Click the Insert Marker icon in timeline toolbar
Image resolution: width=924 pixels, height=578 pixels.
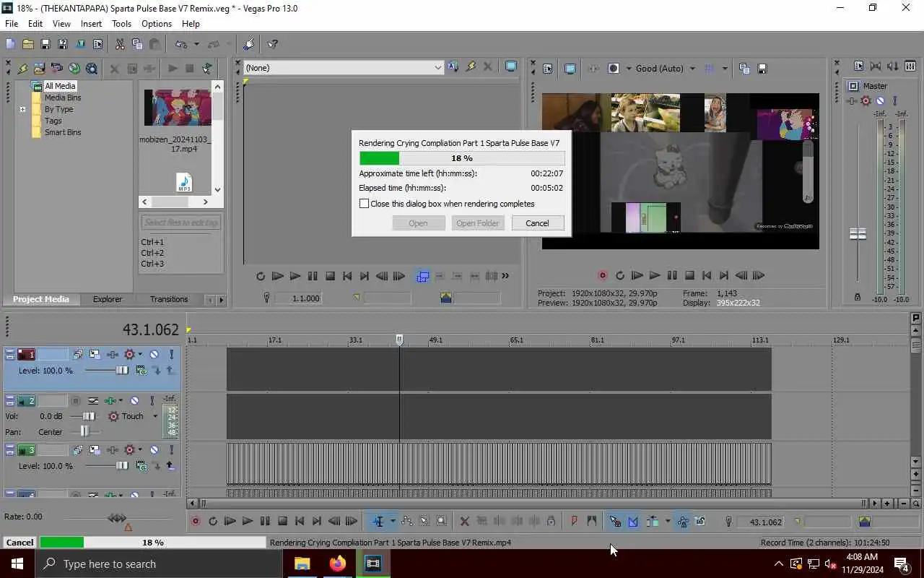coord(575,521)
